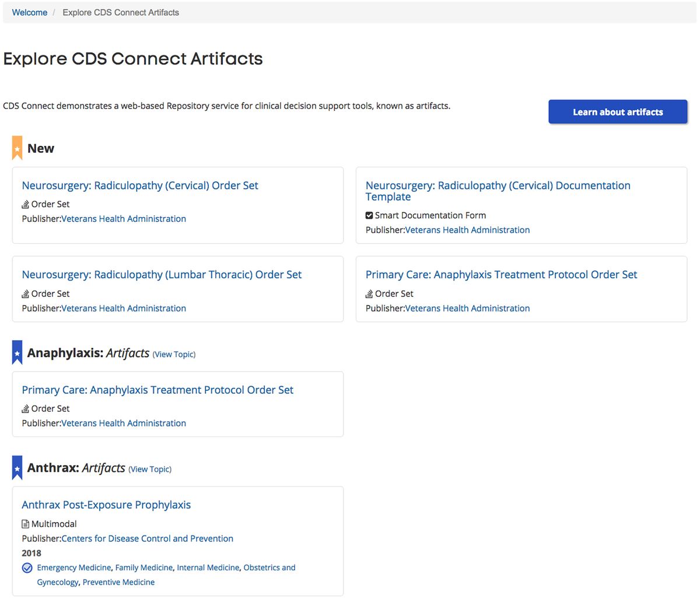This screenshot has width=700, height=598.
Task: Select the blue bookmark ribbon beside Anaphylaxis
Action: tap(16, 352)
